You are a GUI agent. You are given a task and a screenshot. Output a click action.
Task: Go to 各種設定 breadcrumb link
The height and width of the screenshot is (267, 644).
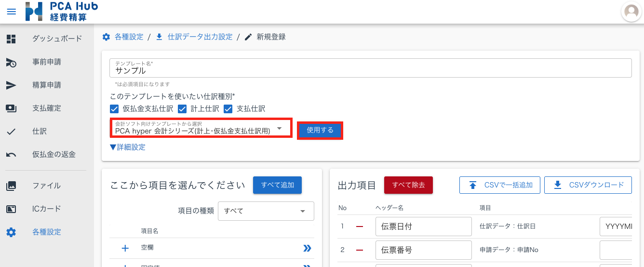129,37
